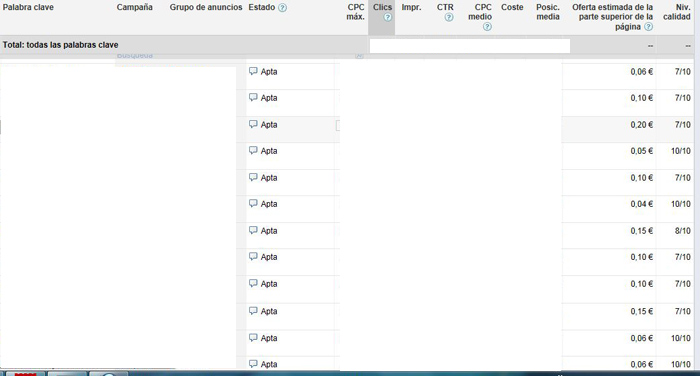This screenshot has width=700, height=376.
Task: Sort by Niv. calidad column header
Action: [677, 12]
